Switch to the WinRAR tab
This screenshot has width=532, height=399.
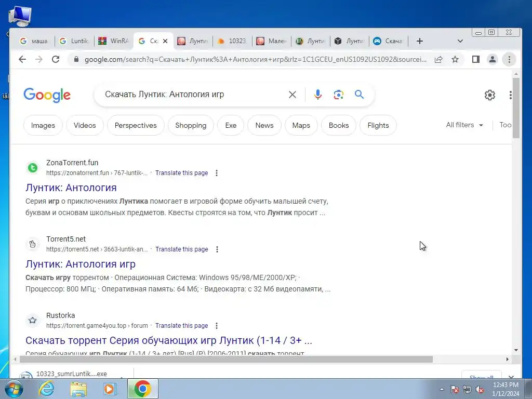click(113, 41)
